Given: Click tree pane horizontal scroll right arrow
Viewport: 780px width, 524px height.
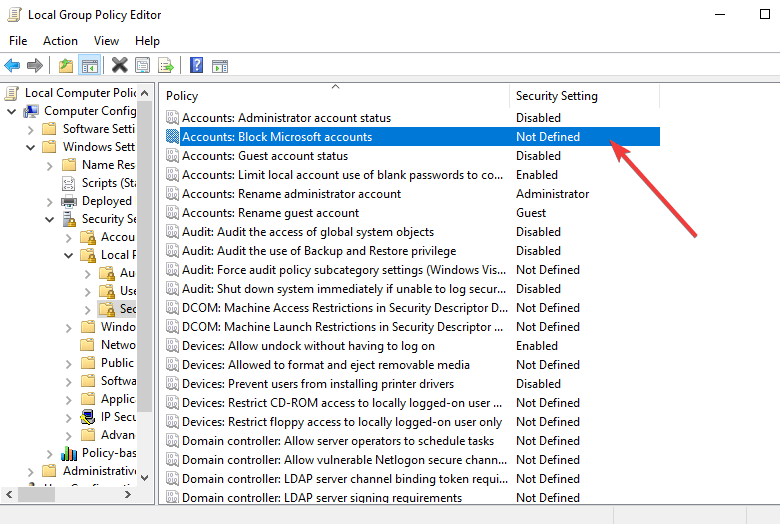Looking at the screenshot, I should pyautogui.click(x=128, y=494).
